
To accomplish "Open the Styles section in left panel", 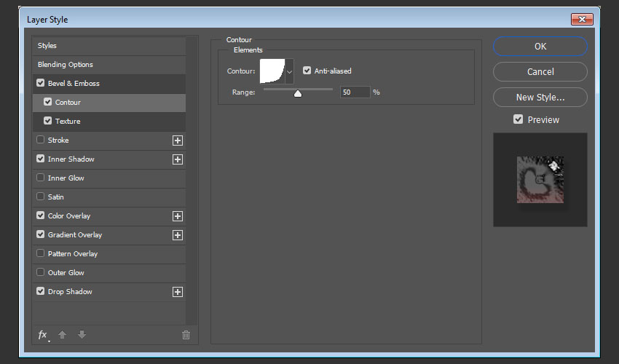I will (47, 46).
